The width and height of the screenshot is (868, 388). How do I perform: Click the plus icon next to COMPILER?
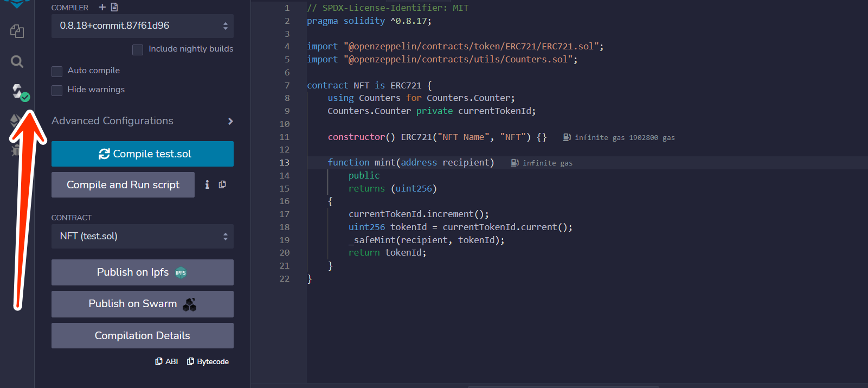point(102,7)
